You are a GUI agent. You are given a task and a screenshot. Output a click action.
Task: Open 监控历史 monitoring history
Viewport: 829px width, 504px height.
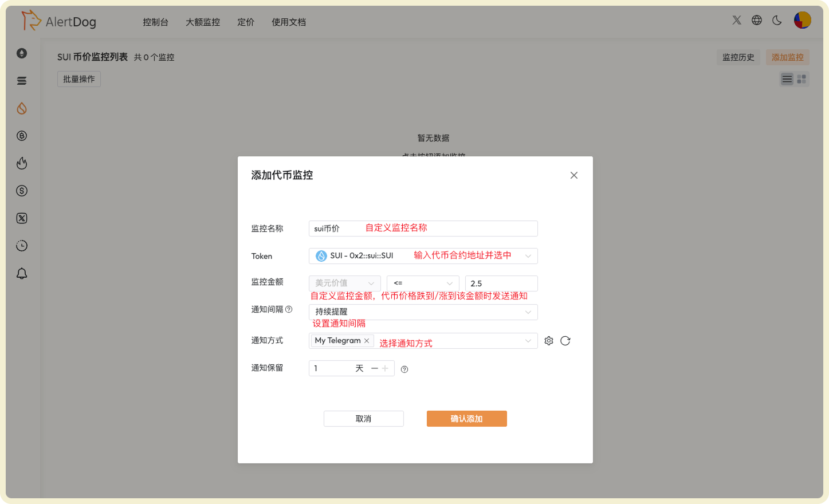[x=738, y=57]
